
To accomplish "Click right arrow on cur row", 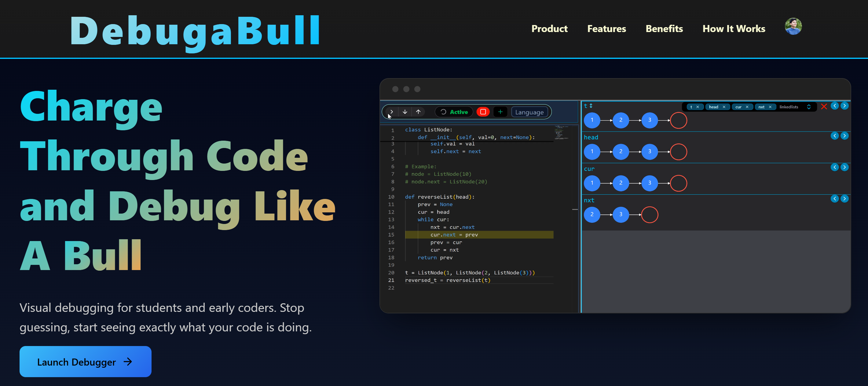I will coord(844,167).
